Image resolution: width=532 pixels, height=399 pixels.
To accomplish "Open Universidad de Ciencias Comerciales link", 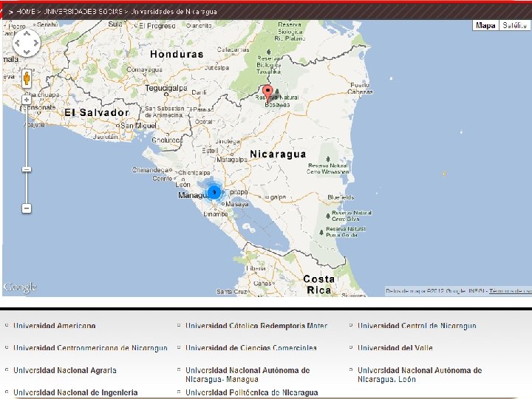I will (x=251, y=348).
